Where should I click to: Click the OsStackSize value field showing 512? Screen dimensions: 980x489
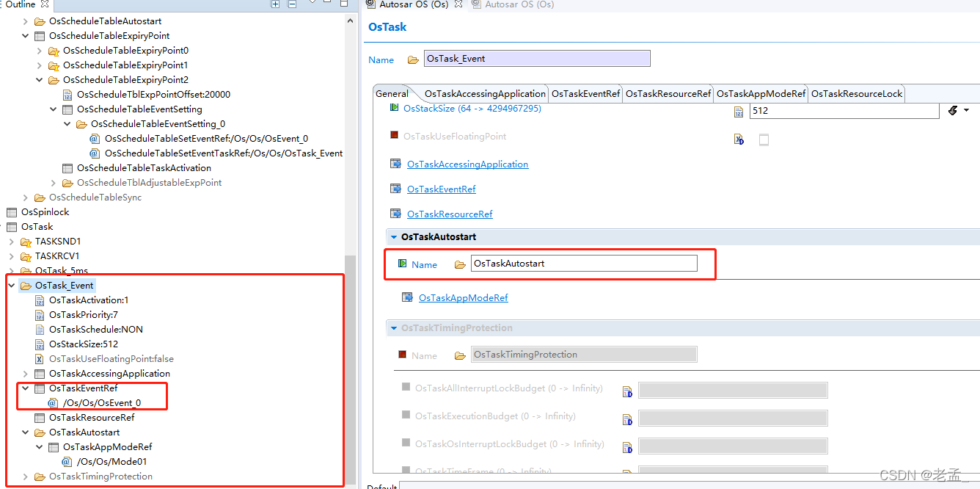coord(844,111)
